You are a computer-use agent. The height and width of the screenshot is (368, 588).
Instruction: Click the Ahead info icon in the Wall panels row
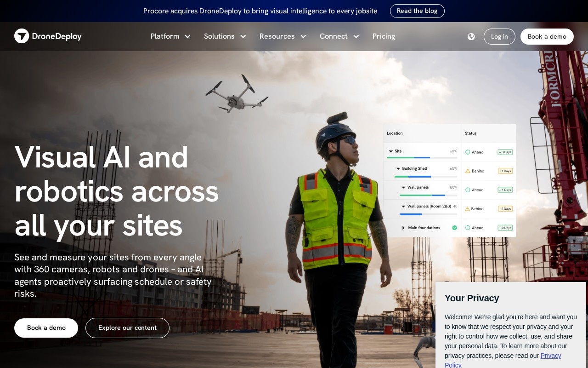click(x=468, y=190)
